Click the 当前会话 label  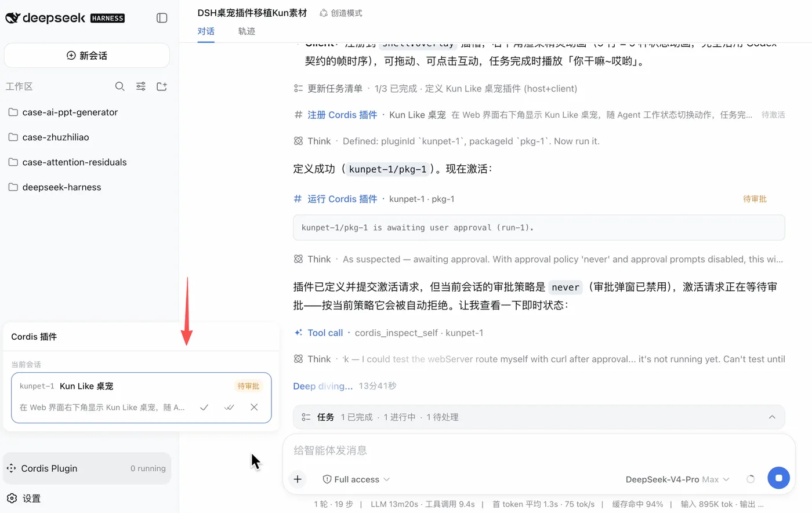tap(26, 365)
